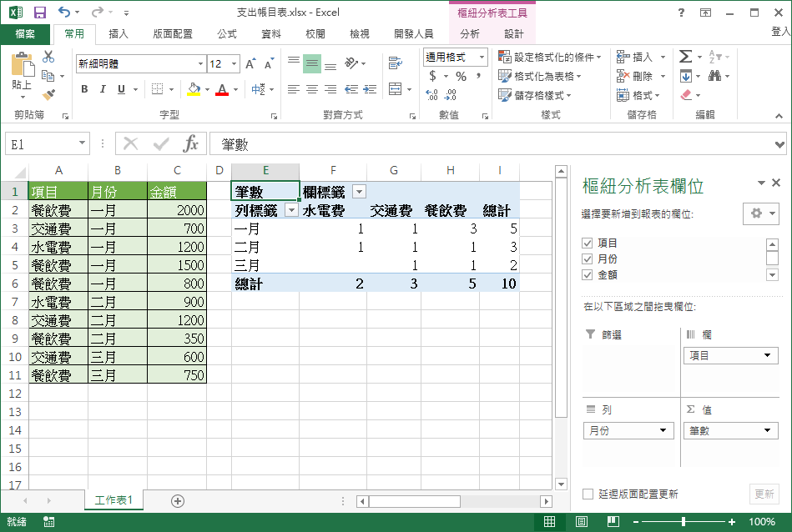792x532 pixels.
Task: Click the 更新 button in the fields pane
Action: [x=764, y=494]
